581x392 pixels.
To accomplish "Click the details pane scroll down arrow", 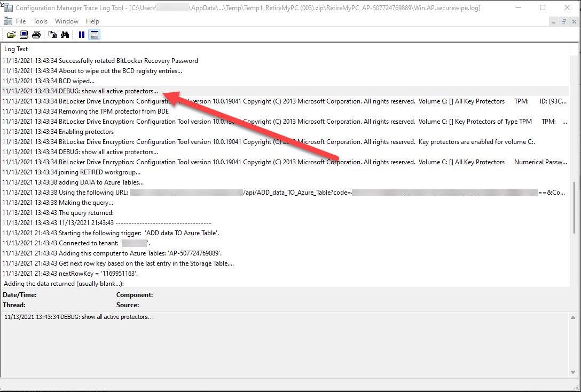I will click(x=573, y=372).
